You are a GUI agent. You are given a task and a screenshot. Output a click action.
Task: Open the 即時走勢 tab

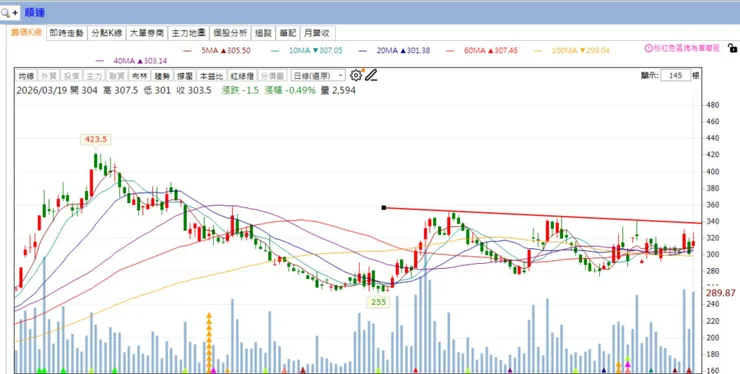[x=67, y=33]
